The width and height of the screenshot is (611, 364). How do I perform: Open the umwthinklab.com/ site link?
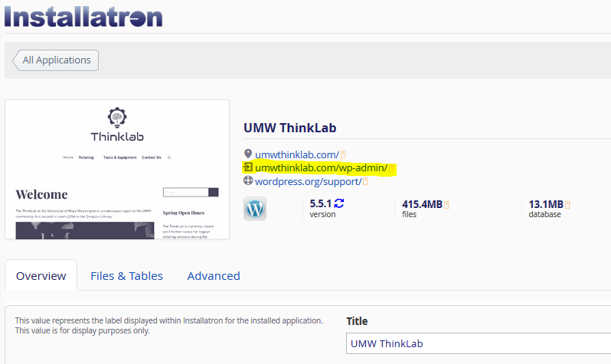[x=297, y=154]
